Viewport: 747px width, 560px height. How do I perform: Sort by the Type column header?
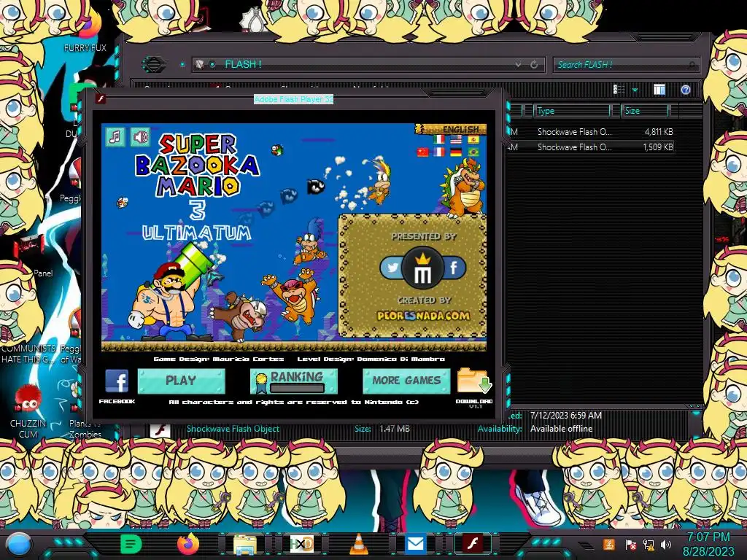[572, 111]
